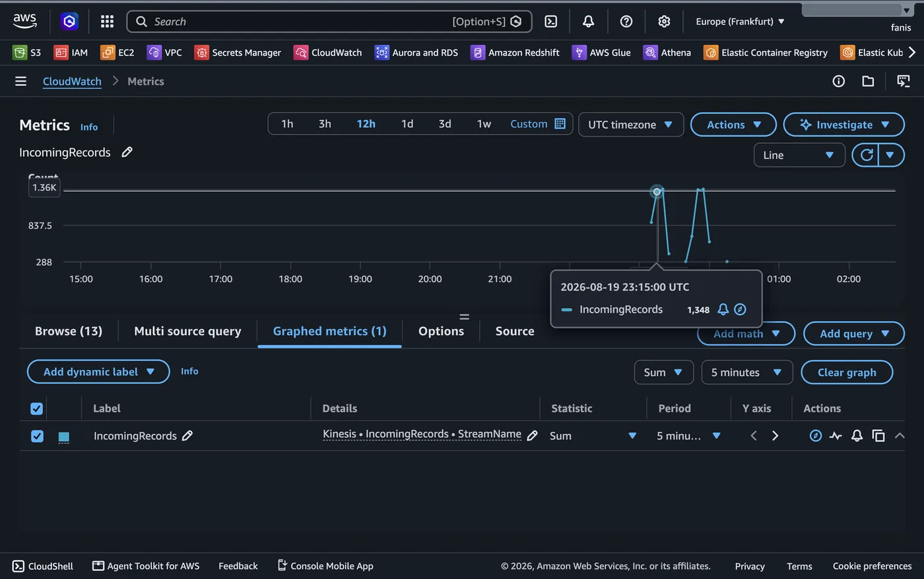This screenshot has height=579, width=924.
Task: Open the Secrets Manager favorite shortcut
Action: coord(238,53)
